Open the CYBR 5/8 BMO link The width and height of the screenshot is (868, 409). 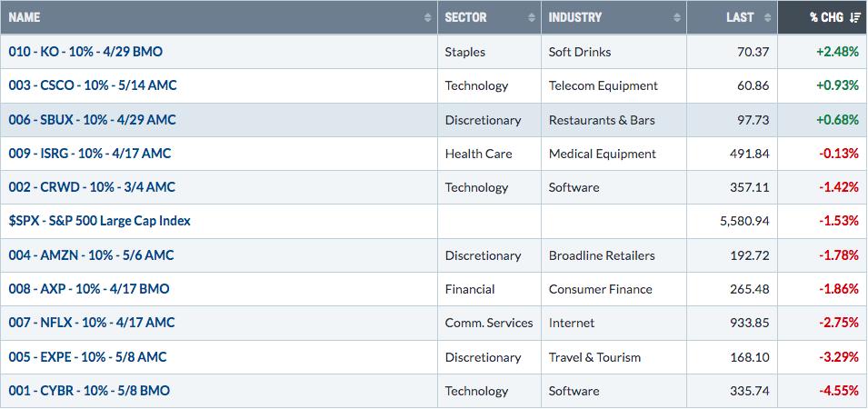tap(88, 391)
